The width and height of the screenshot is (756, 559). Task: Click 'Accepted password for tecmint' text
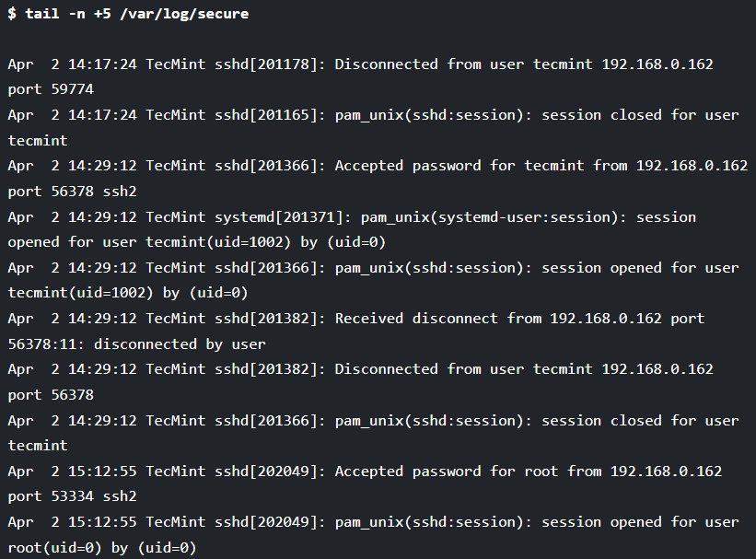pyautogui.click(x=459, y=166)
